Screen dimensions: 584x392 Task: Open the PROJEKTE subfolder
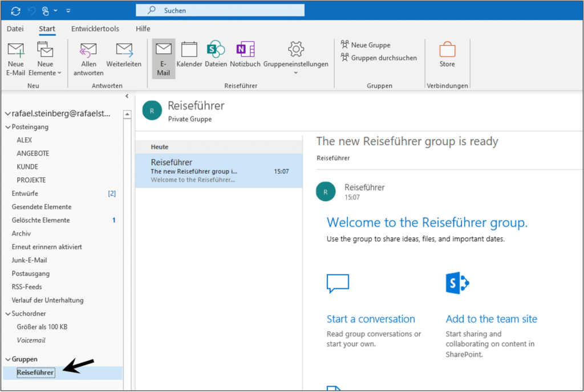31,181
